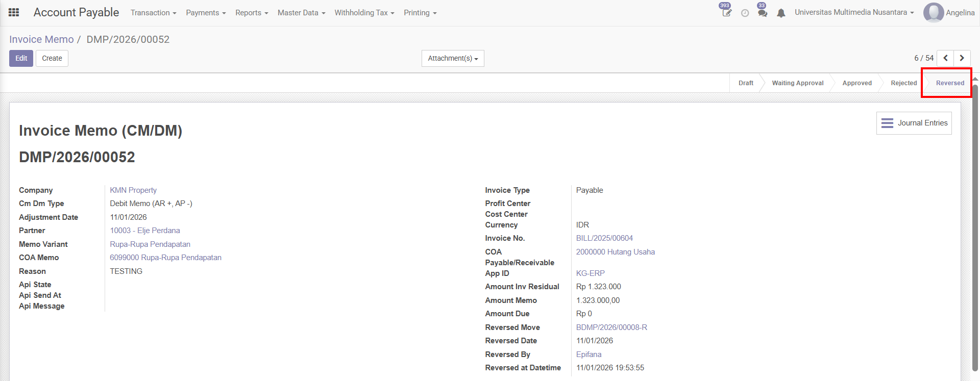Navigate to Invoice Memo breadcrumb

click(x=41, y=39)
